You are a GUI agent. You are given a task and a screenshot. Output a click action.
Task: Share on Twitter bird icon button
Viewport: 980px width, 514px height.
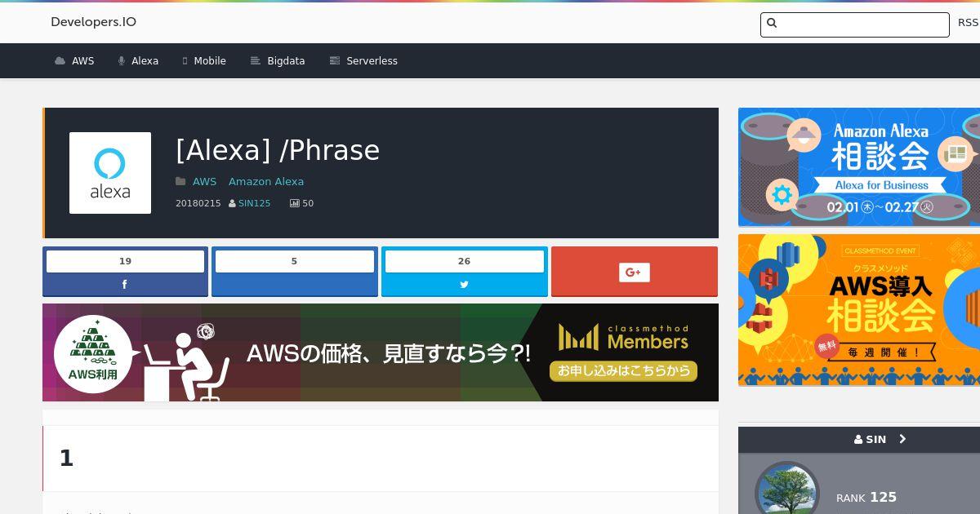point(465,285)
